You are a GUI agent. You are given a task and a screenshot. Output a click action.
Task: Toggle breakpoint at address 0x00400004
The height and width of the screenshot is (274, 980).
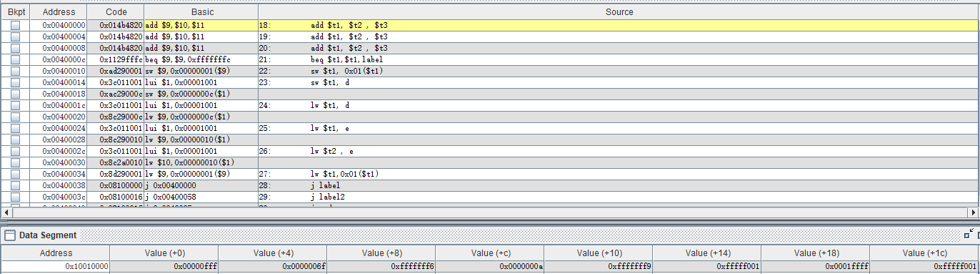tap(14, 36)
